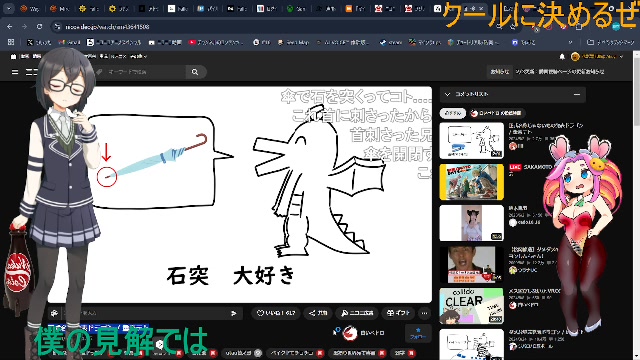640x360 pixels.
Task: Open the hamburger menu beside the Niconico logo
Action: pos(15,72)
